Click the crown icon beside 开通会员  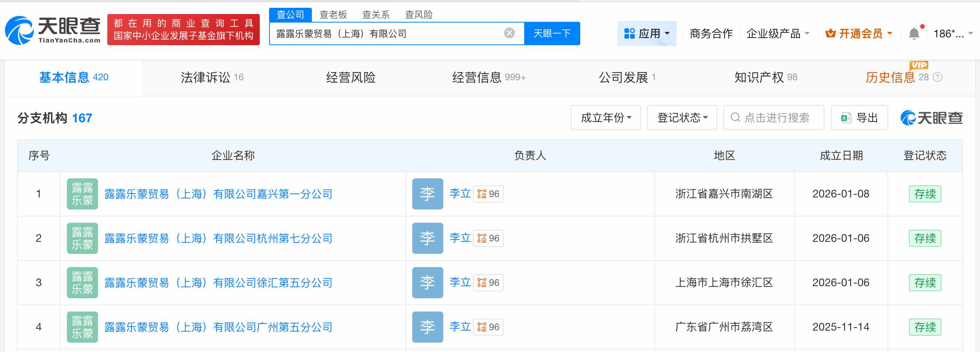click(830, 34)
